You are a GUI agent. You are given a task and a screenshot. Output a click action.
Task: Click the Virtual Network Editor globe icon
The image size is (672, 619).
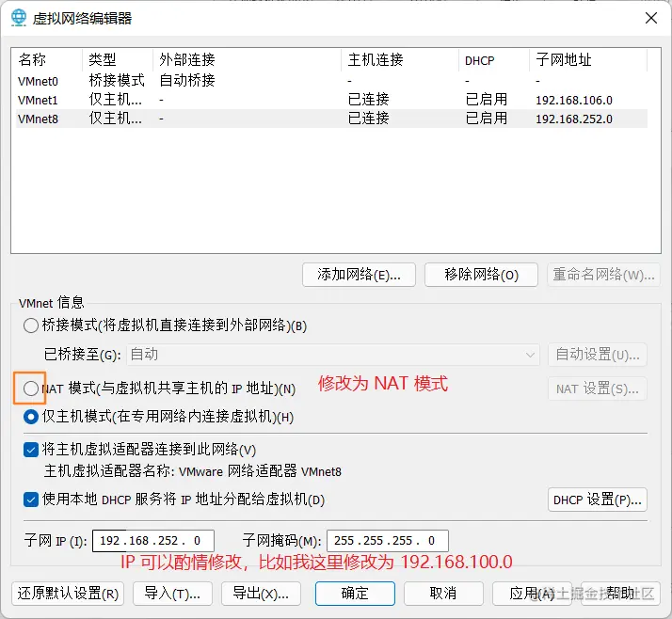(x=19, y=18)
